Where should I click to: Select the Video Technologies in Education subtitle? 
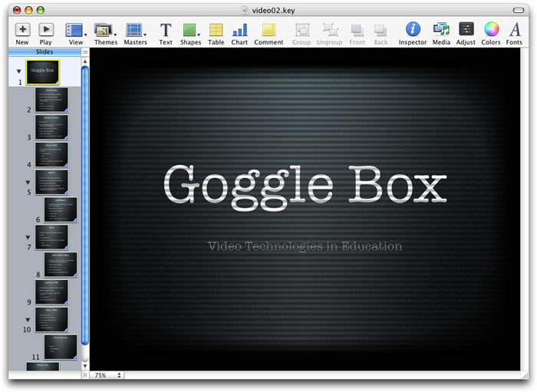pos(305,246)
